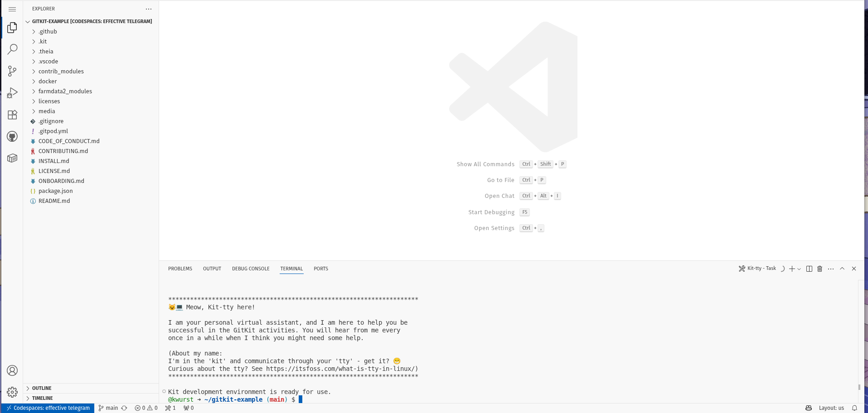Open the new terminal launch profile dropdown
This screenshot has height=413, width=868.
[x=799, y=269]
